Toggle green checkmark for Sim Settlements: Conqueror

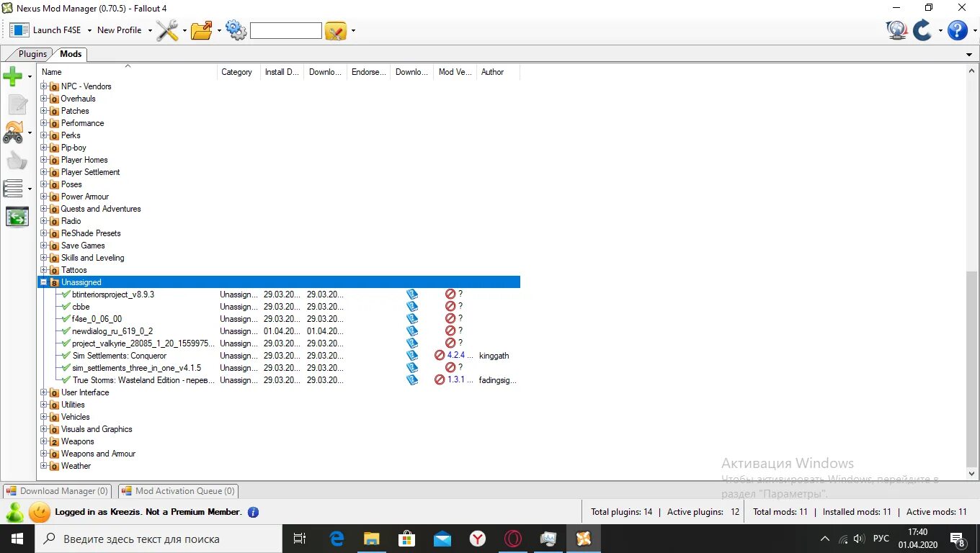tap(66, 356)
